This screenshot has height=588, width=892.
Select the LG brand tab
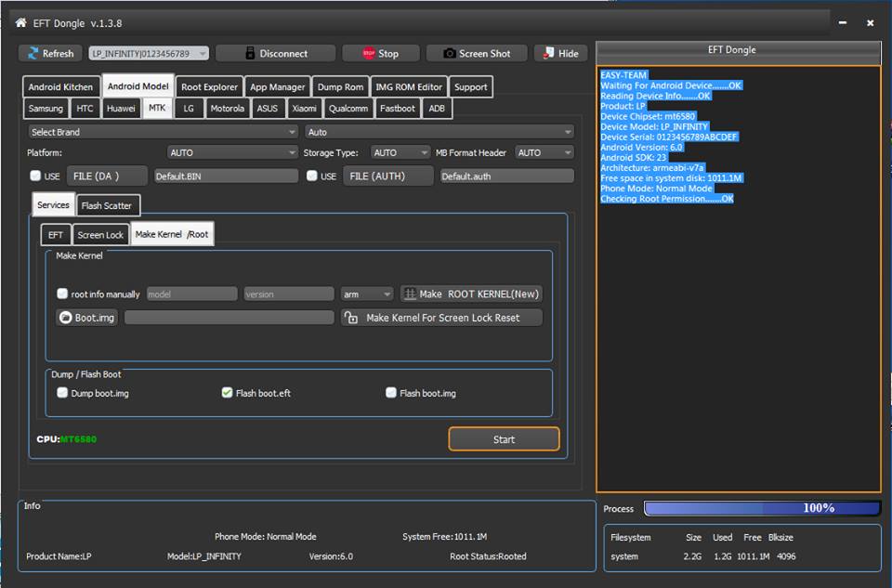[x=189, y=108]
